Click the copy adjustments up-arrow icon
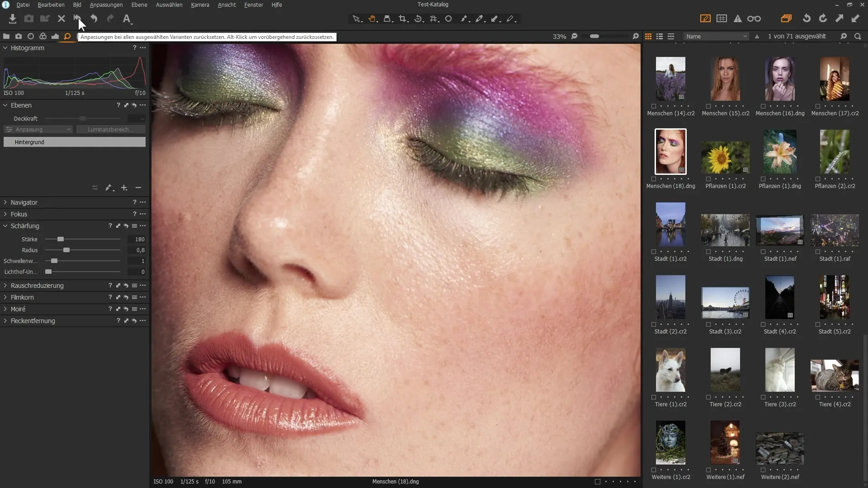868x488 pixels. click(839, 19)
